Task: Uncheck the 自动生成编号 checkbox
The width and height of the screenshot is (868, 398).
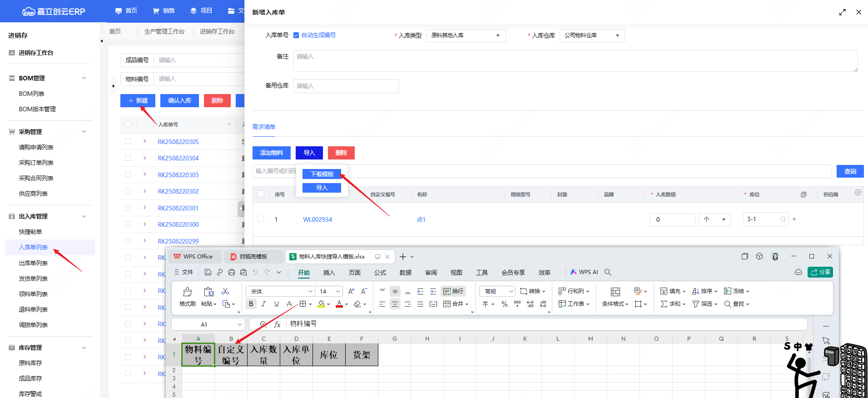Action: 296,35
